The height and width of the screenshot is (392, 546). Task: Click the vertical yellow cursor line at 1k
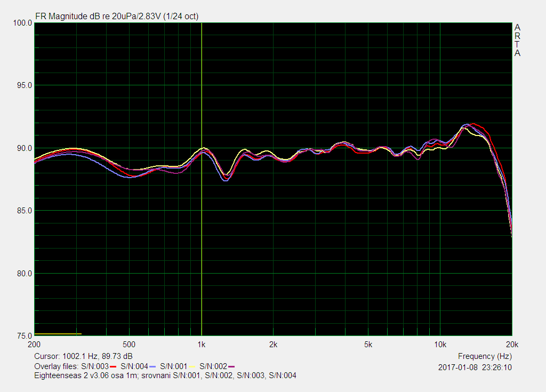[202, 179]
